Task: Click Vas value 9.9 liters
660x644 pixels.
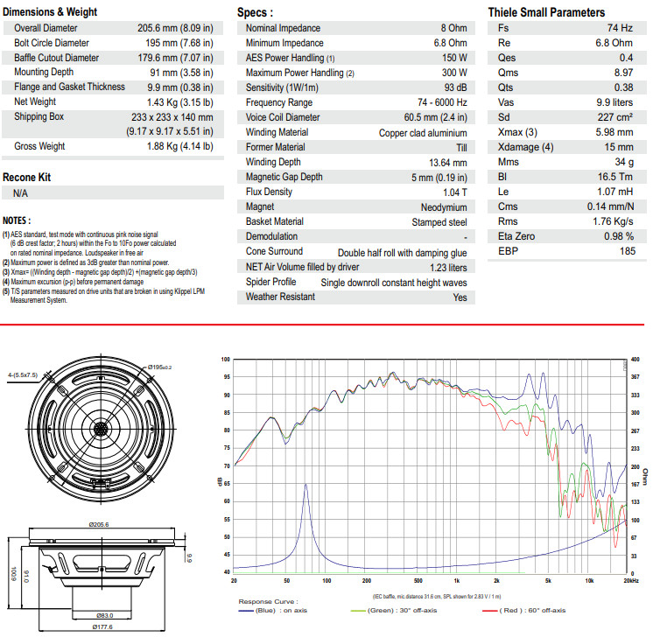Action: coord(614,102)
